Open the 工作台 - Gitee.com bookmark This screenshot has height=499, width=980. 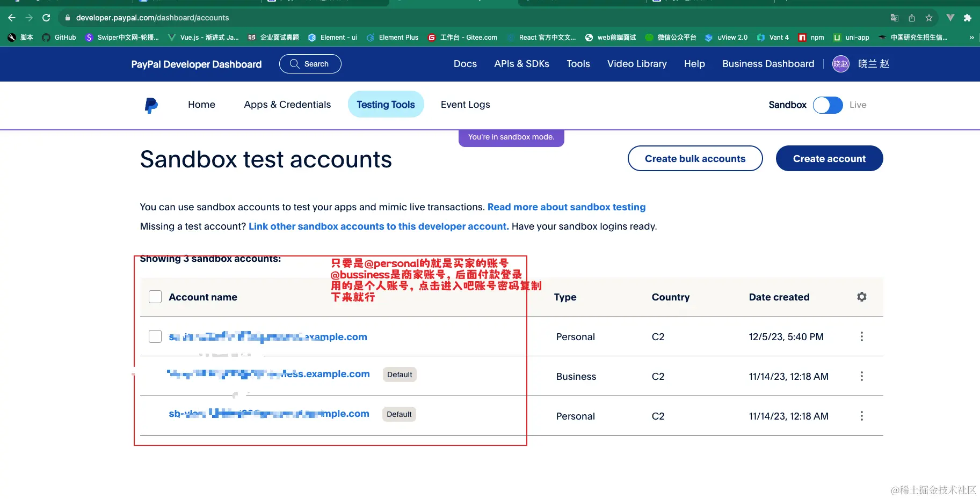[x=462, y=38]
